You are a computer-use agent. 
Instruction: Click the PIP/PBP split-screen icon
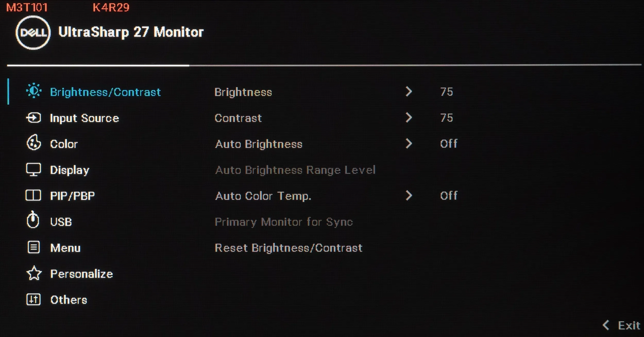(33, 195)
